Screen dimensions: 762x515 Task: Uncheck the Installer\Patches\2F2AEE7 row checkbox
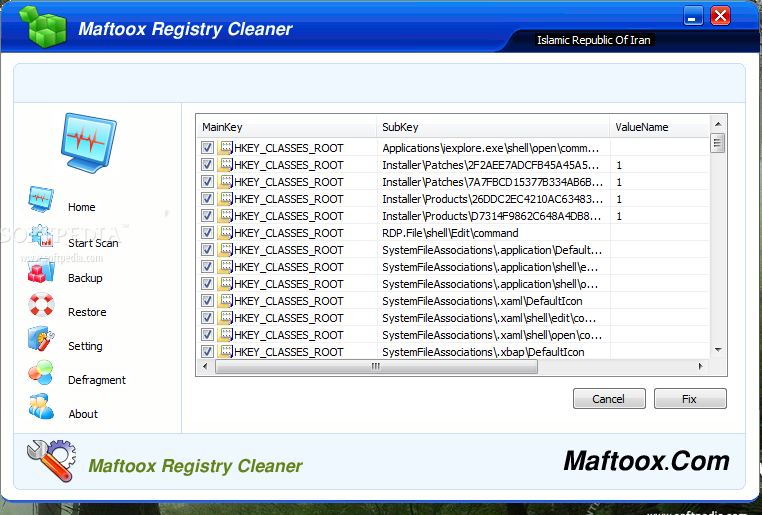click(208, 165)
